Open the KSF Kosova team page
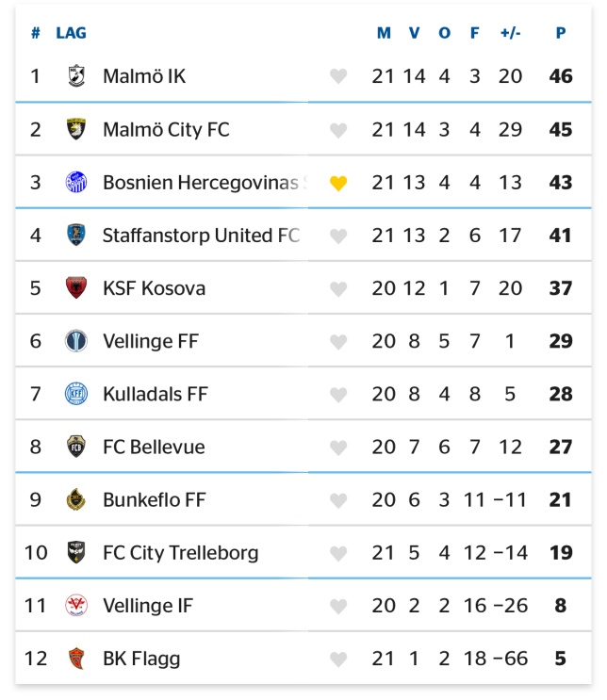 (x=154, y=288)
